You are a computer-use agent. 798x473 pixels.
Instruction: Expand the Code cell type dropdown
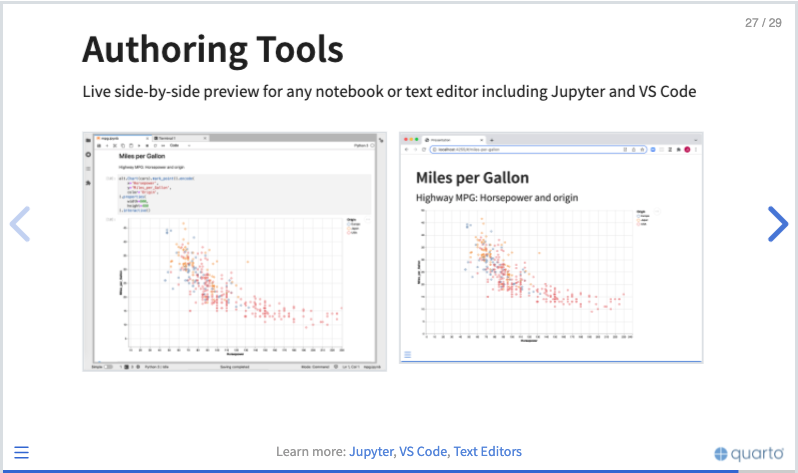click(x=180, y=146)
